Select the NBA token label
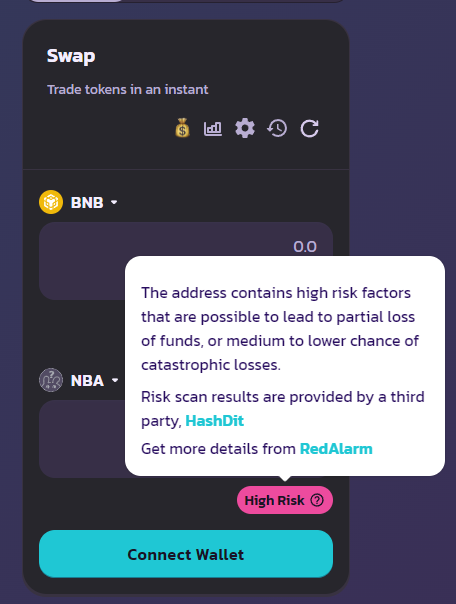 pos(87,381)
